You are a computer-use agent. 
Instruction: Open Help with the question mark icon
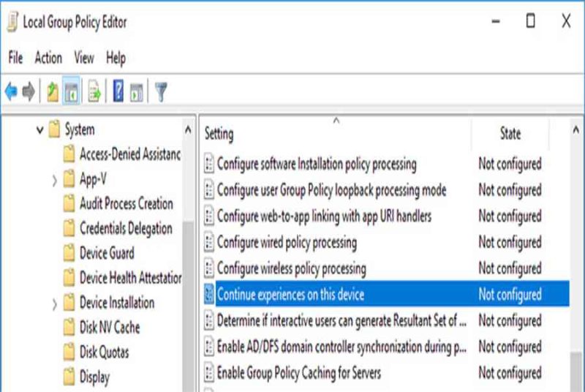coord(118,91)
